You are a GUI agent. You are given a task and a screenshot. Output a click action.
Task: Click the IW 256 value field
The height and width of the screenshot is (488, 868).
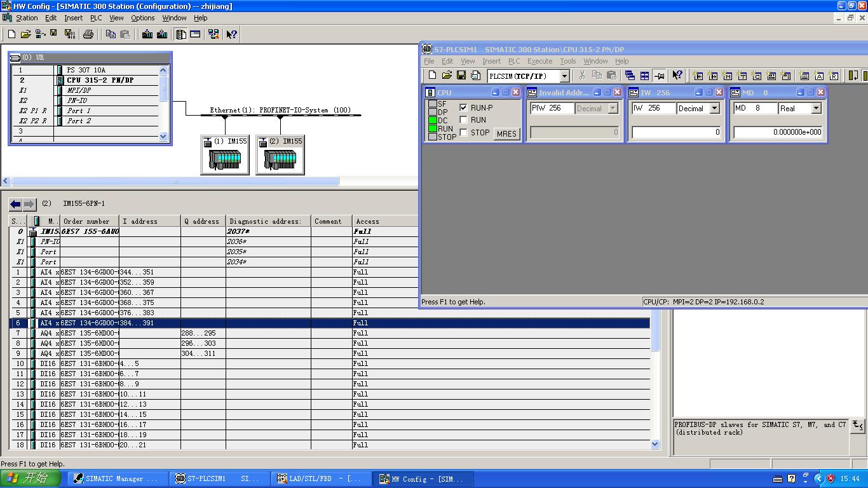coord(676,132)
